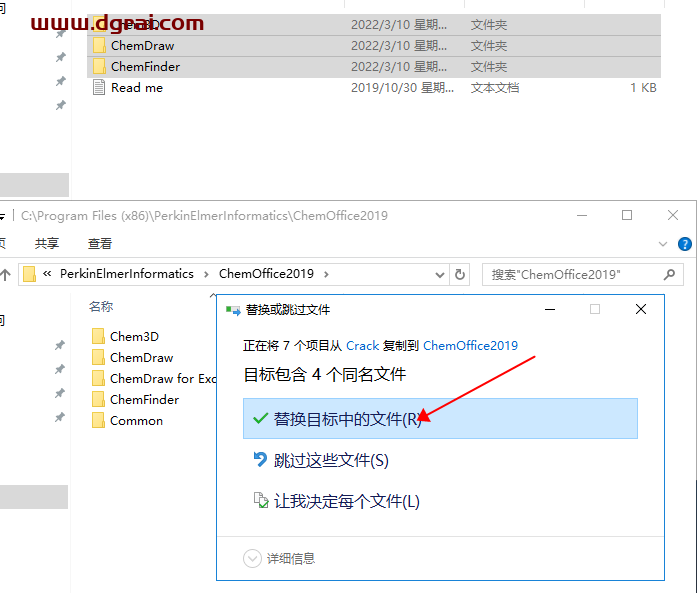
Task: Click ChemFinder row 文件夹 type cell
Action: coord(489,67)
